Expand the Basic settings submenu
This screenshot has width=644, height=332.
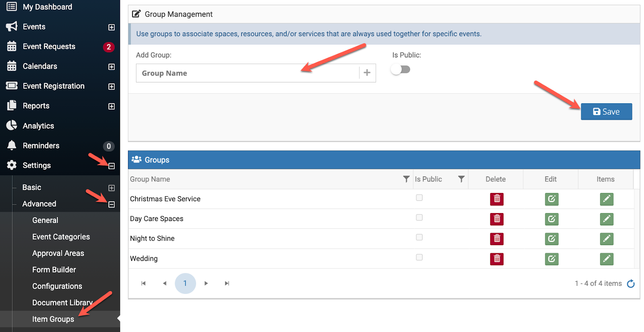click(111, 188)
